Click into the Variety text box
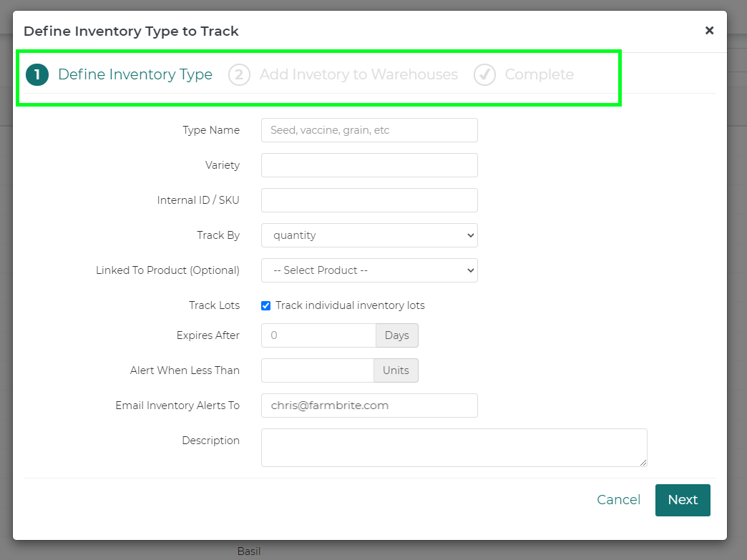The image size is (747, 560). click(369, 165)
